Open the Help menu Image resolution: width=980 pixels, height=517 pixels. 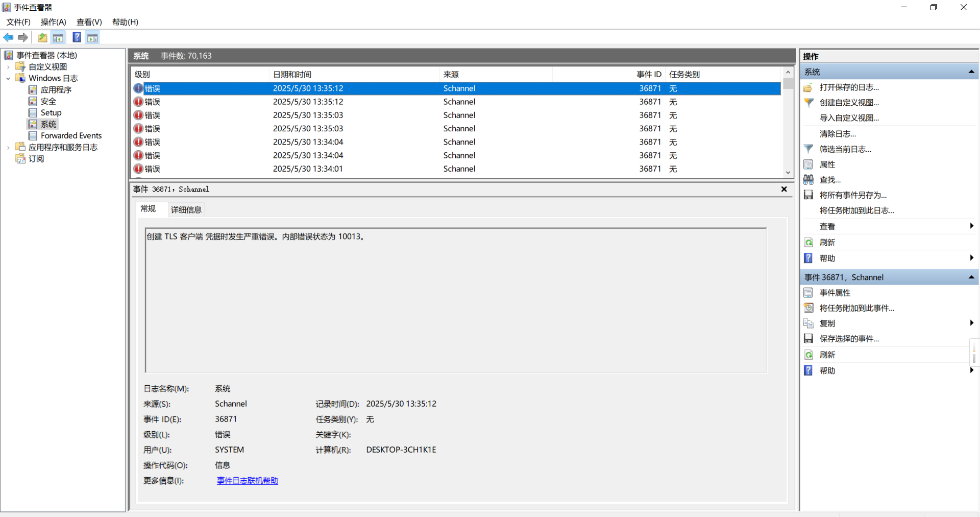(125, 22)
